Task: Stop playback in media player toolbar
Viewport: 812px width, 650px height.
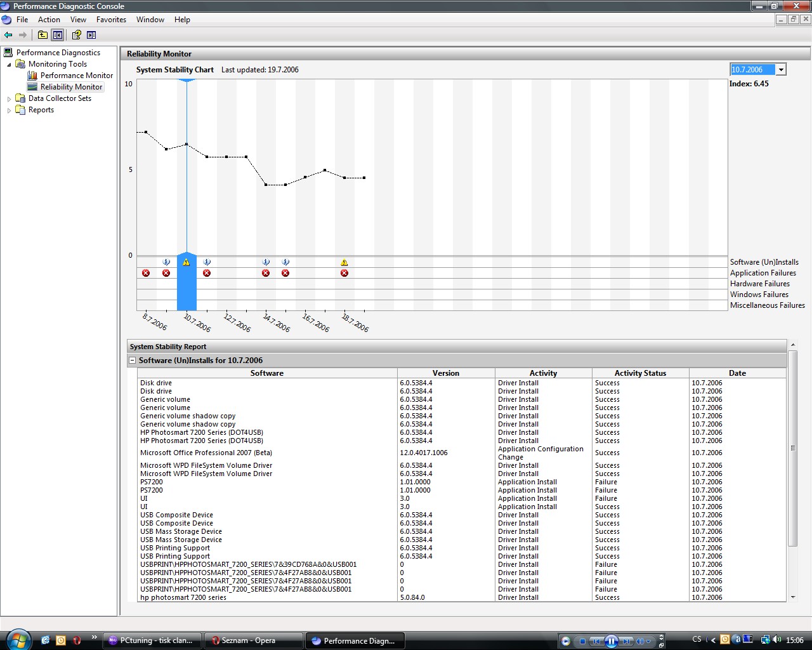Action: tap(582, 641)
